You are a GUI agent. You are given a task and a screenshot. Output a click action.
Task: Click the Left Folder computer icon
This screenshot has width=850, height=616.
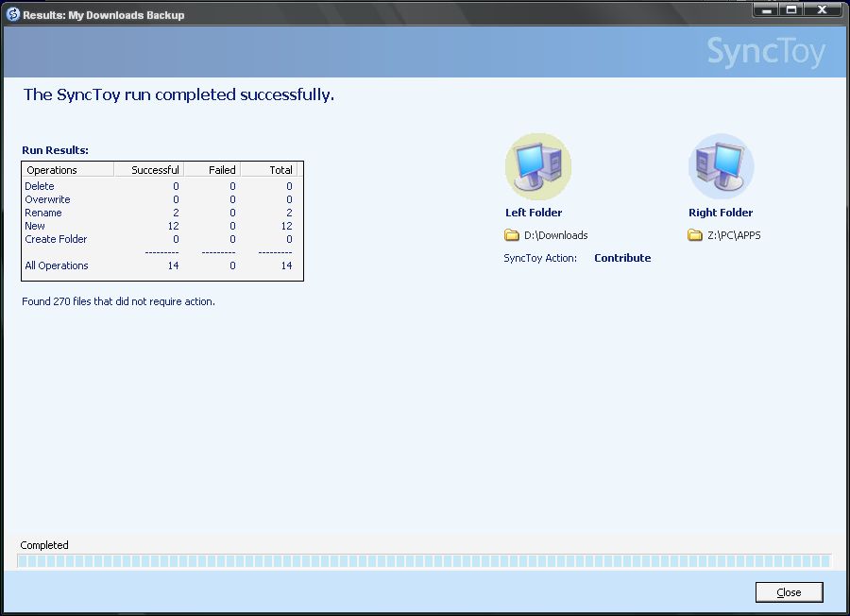click(x=537, y=166)
